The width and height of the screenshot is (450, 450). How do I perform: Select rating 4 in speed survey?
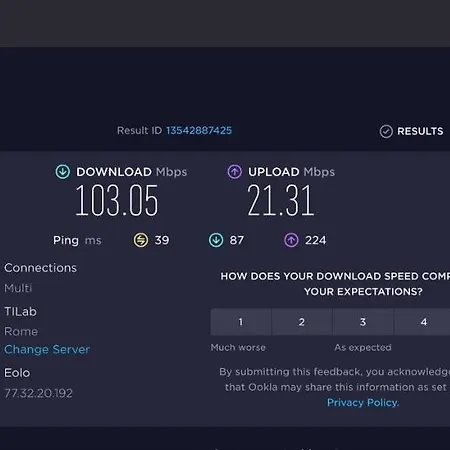423,322
